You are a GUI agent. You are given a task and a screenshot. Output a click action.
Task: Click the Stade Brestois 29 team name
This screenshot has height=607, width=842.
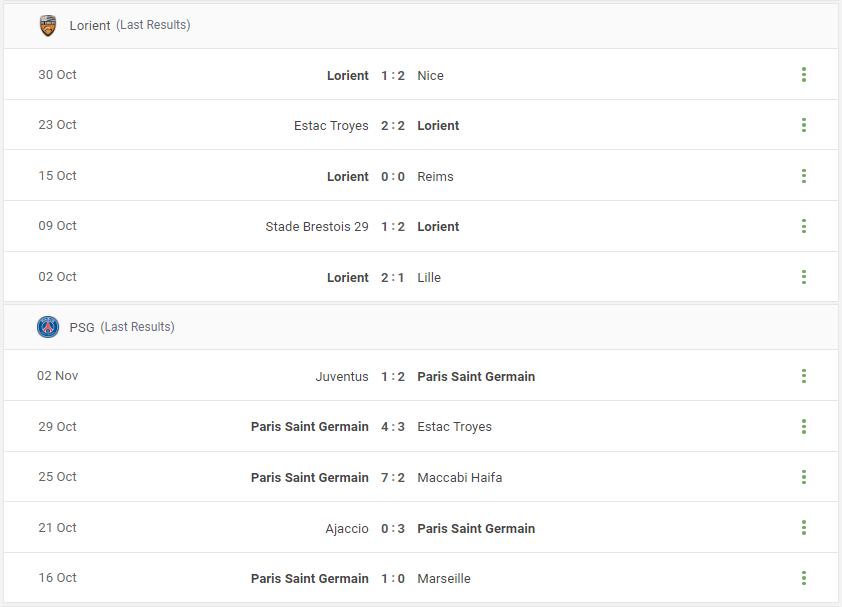[x=317, y=227]
